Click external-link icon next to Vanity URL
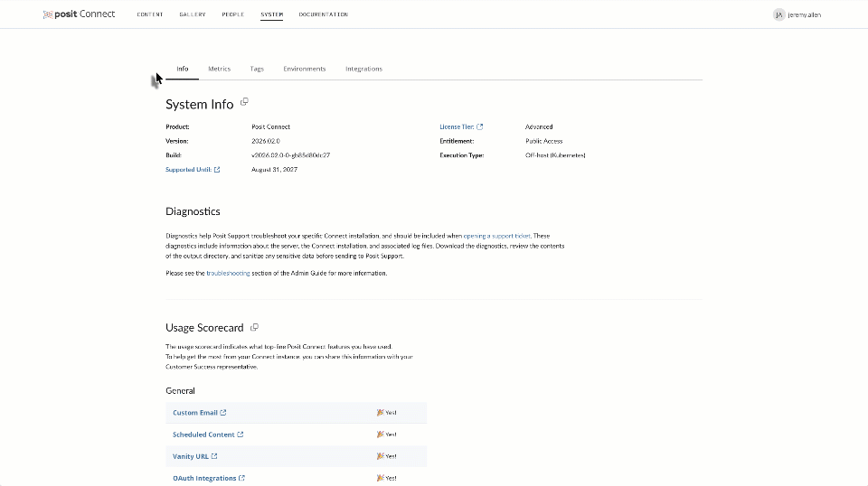The height and width of the screenshot is (486, 868). pos(214,456)
